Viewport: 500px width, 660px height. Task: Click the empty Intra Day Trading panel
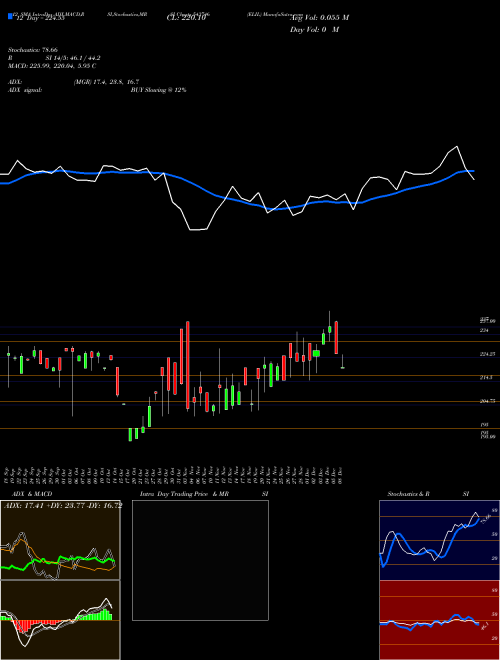coord(200,560)
